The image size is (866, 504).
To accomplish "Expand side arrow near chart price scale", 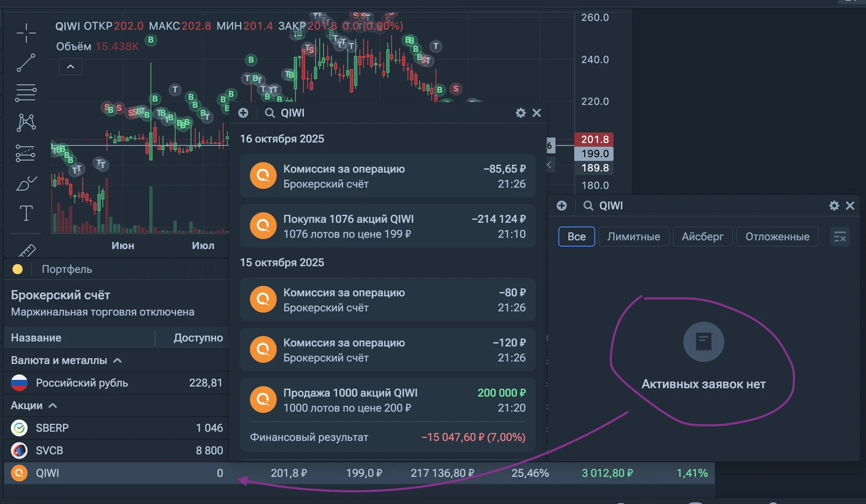I will tap(550, 165).
